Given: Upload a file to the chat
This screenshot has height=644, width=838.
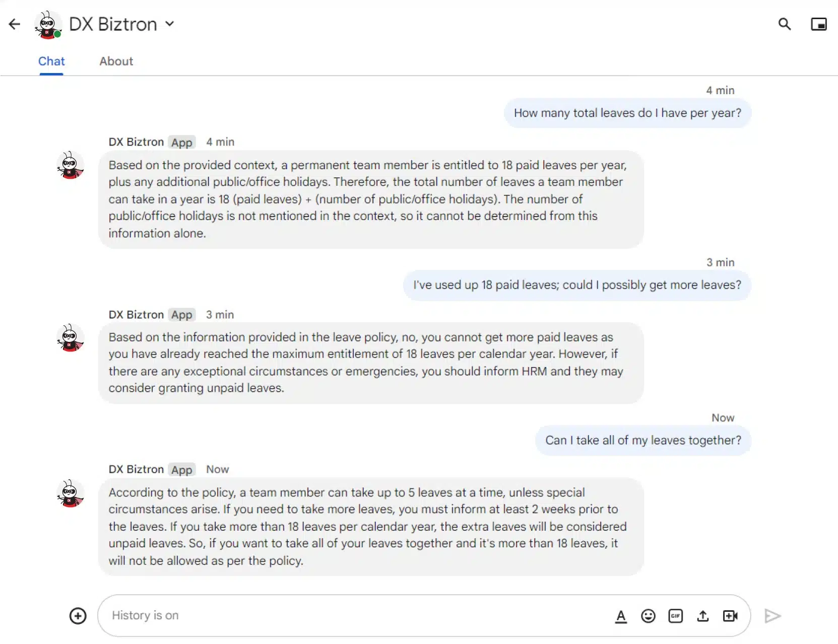Looking at the screenshot, I should (703, 616).
